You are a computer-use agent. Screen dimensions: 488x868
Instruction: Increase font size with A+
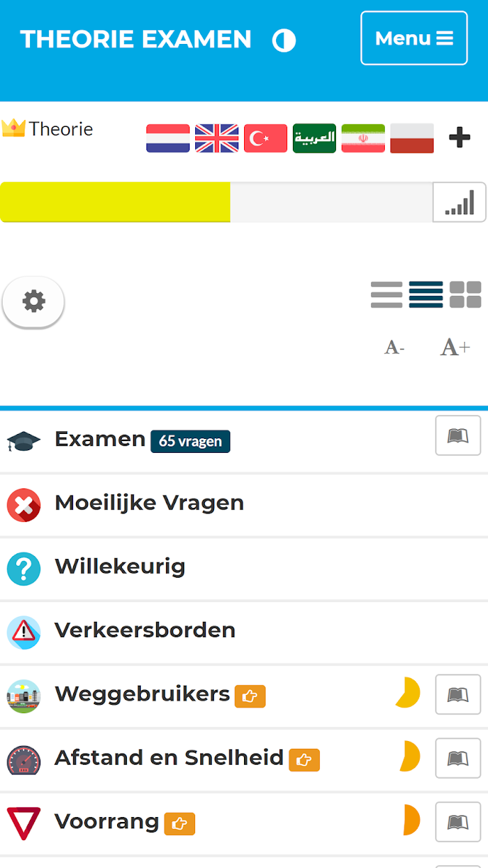point(455,347)
